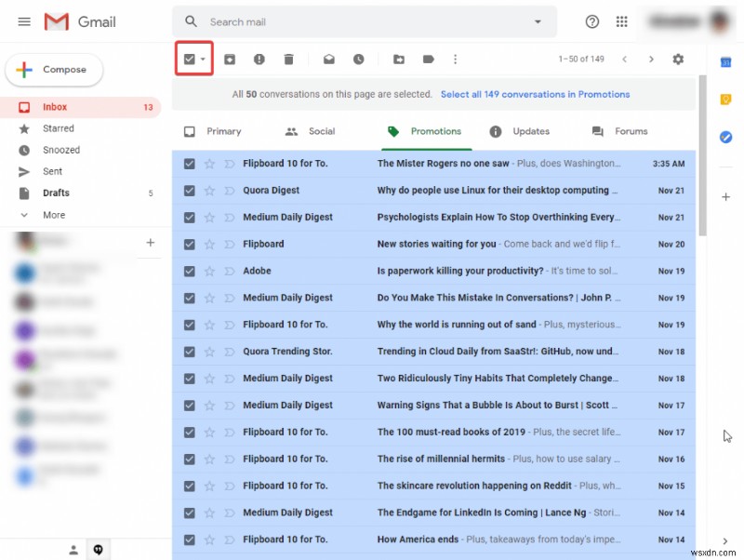Screen dimensions: 744x560
Task: Expand the More section in sidebar
Action: pos(53,215)
